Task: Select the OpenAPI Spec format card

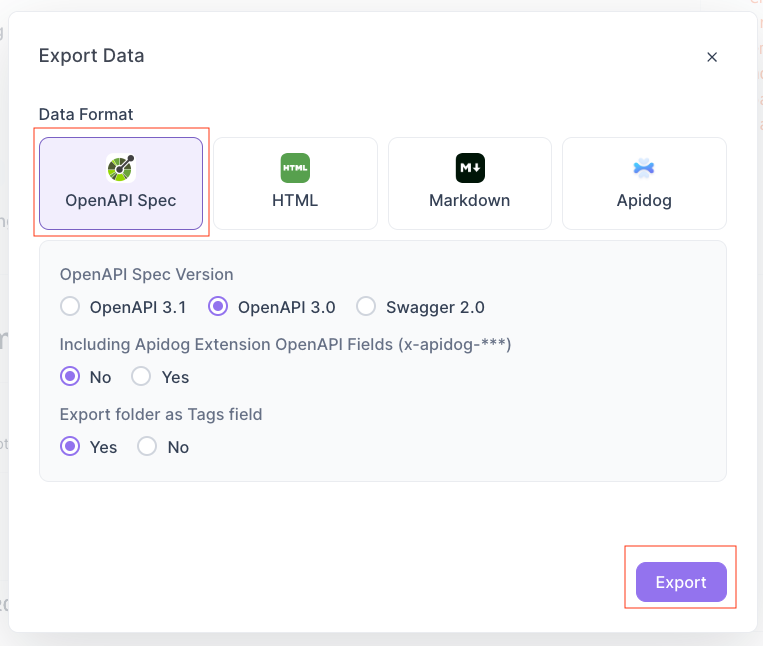Action: click(x=121, y=183)
